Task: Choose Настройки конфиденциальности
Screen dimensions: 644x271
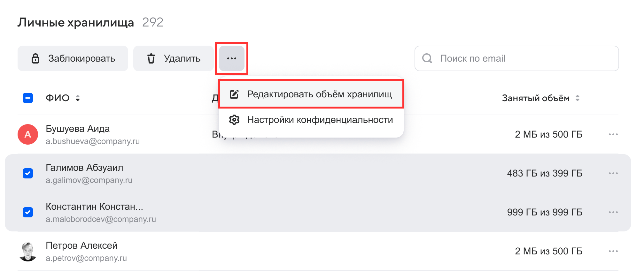Action: click(320, 120)
